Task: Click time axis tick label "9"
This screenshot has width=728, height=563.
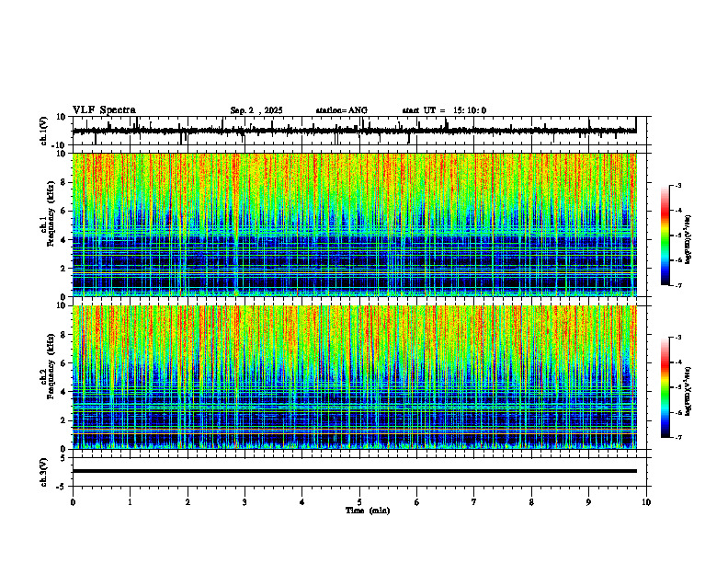Action: pyautogui.click(x=588, y=502)
